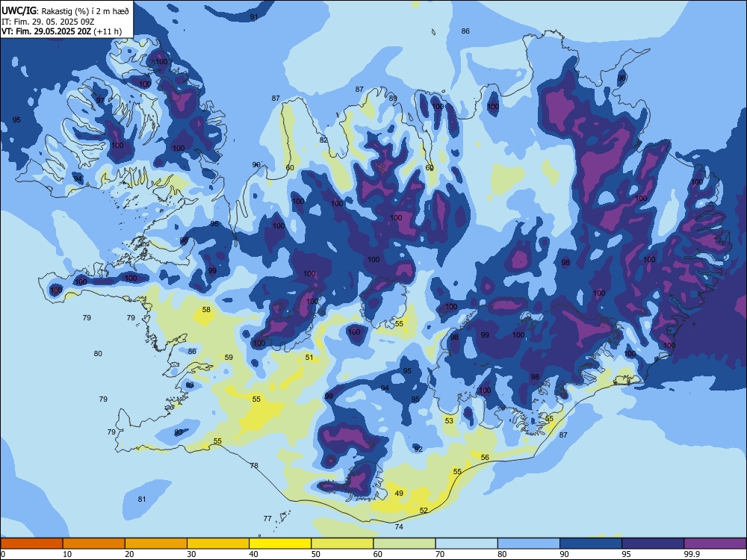Pick the 70–80% light blue legend swatch
Viewport: 747px width, 560px height.
467,544
